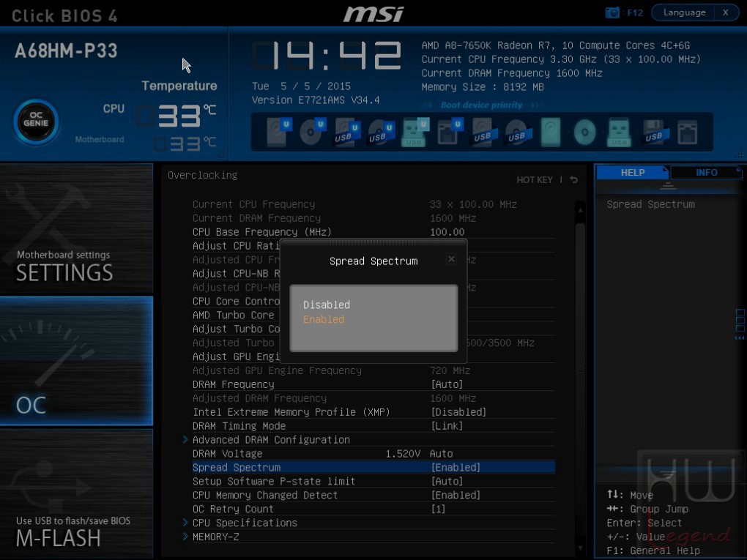747x560 pixels.
Task: Toggle the OC GENIE button
Action: click(36, 122)
